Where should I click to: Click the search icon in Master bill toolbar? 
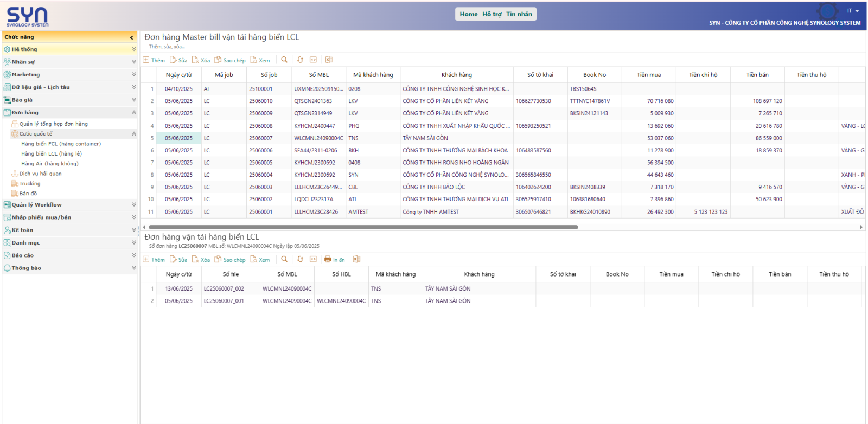[x=284, y=60]
